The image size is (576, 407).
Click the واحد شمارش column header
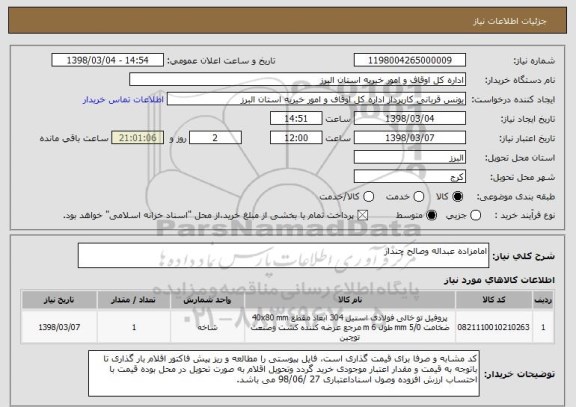(207, 300)
